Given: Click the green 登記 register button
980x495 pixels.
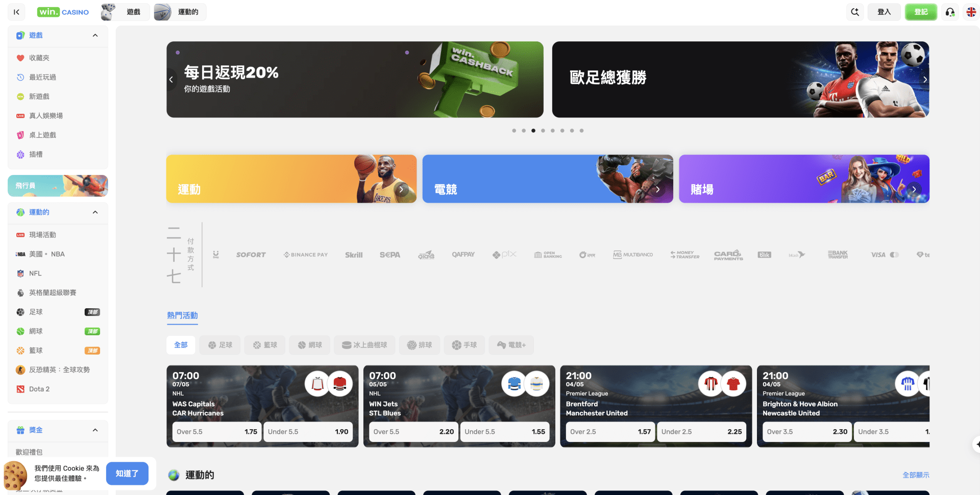Looking at the screenshot, I should pos(920,12).
